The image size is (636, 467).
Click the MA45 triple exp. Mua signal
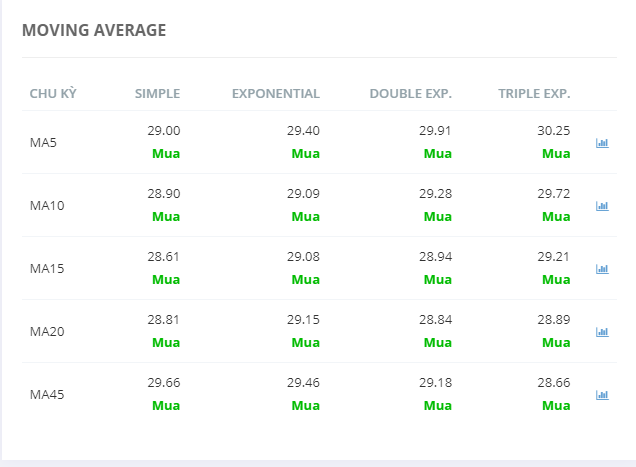(x=556, y=406)
